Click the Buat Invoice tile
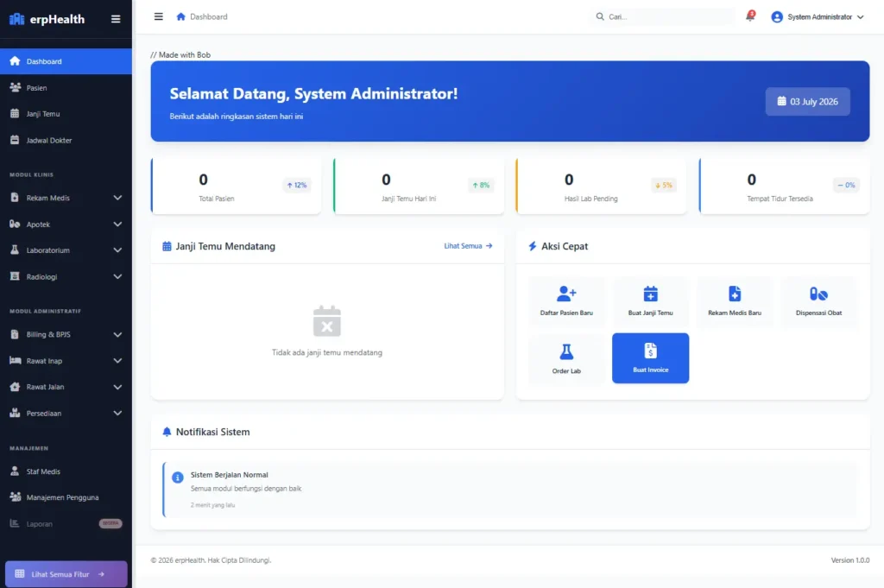Viewport: 884px width, 588px height. tap(650, 358)
